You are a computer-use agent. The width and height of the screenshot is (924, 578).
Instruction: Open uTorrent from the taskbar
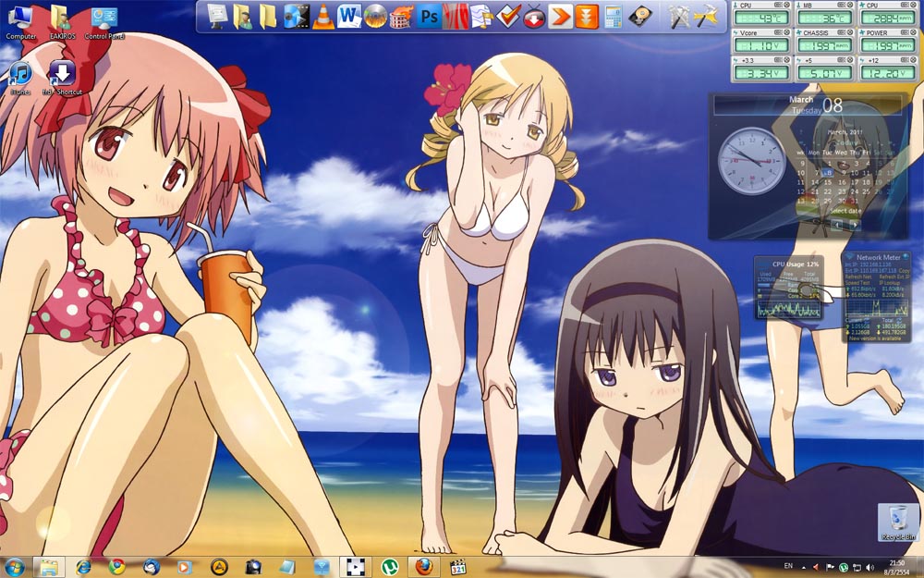pyautogui.click(x=389, y=567)
